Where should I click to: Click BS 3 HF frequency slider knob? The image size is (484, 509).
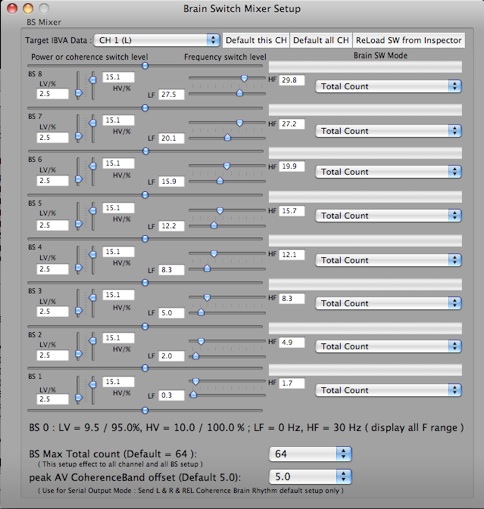coord(207,297)
